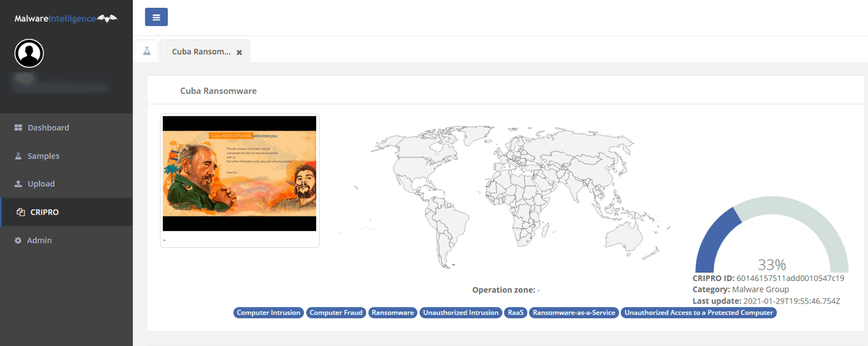
Task: Click the CRIPRO copy icon
Action: 21,212
